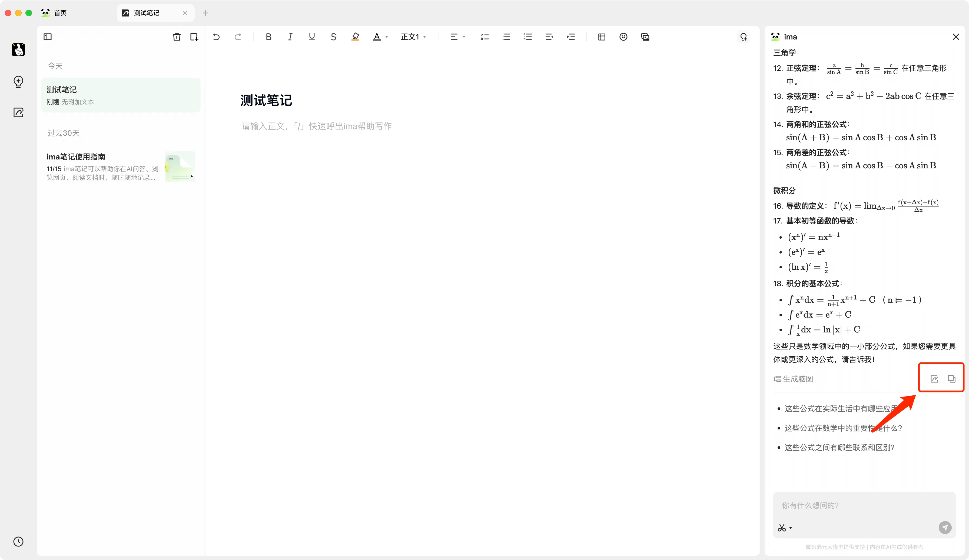
Task: Switch to the 首页 tab
Action: 59,13
